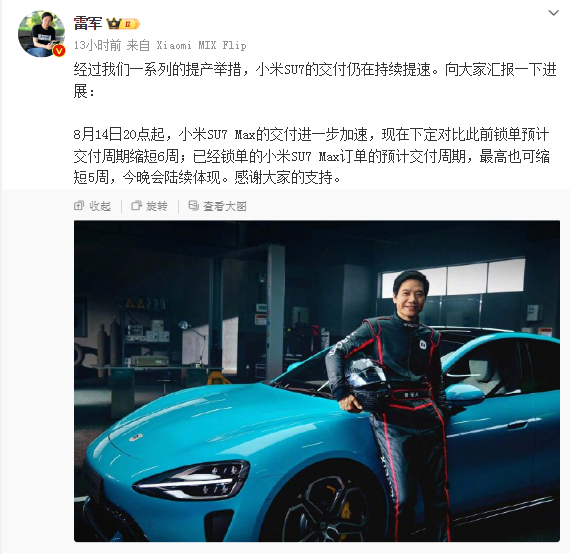The height and width of the screenshot is (554, 570).
Task: Click the Xiaomi MIX Flip source link
Action: [x=201, y=45]
